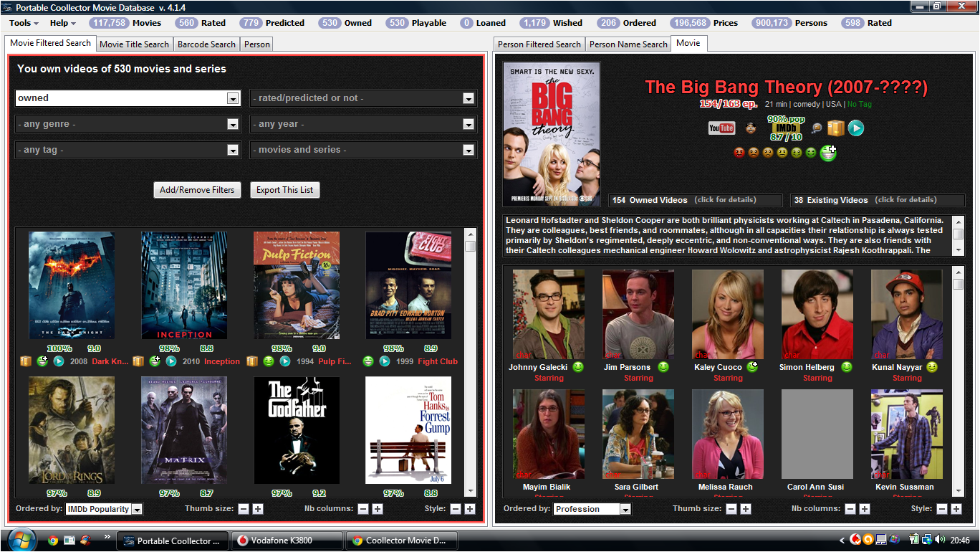Open 'rated/predicted or not' dropdown

click(x=469, y=98)
